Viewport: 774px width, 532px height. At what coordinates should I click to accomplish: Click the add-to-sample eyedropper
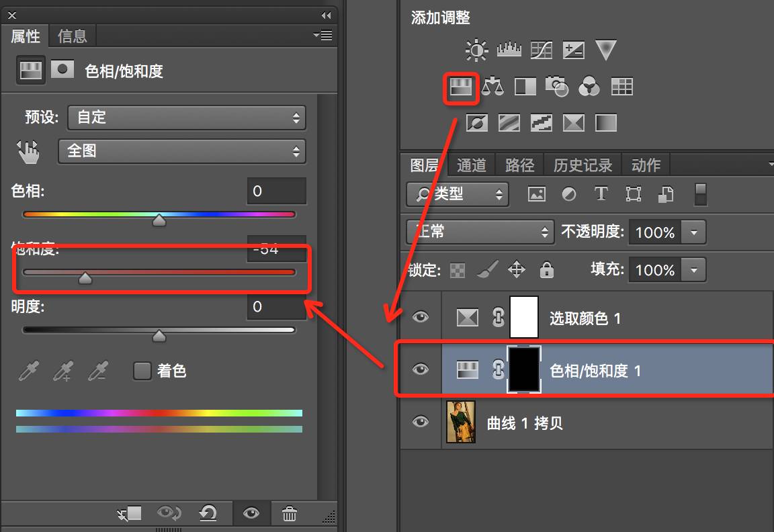point(63,371)
